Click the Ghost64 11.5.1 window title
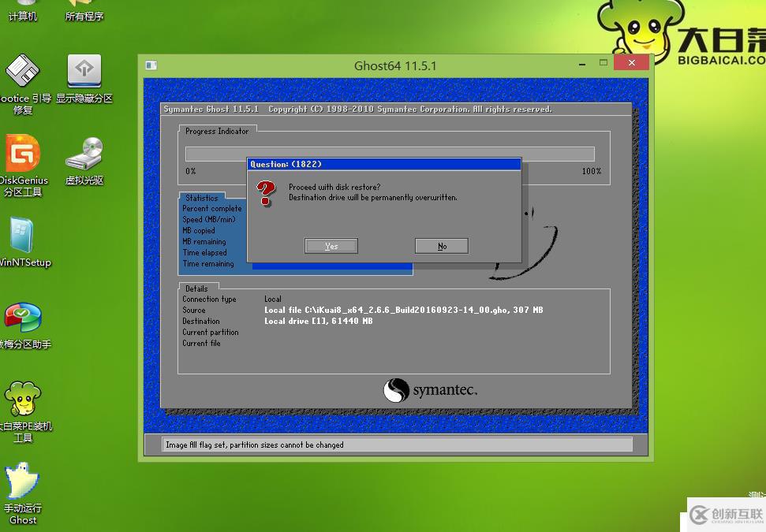Viewport: 766px width, 532px height. 395,65
